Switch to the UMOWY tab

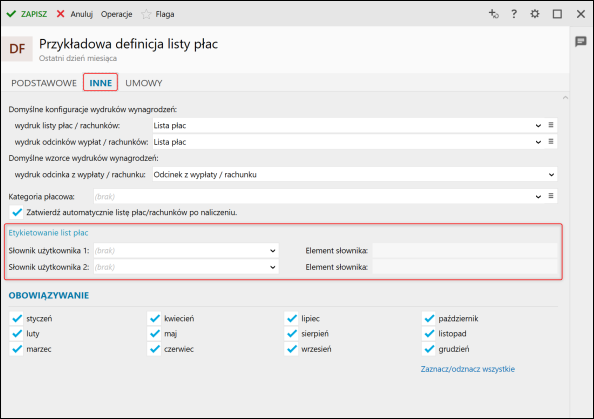pos(144,83)
